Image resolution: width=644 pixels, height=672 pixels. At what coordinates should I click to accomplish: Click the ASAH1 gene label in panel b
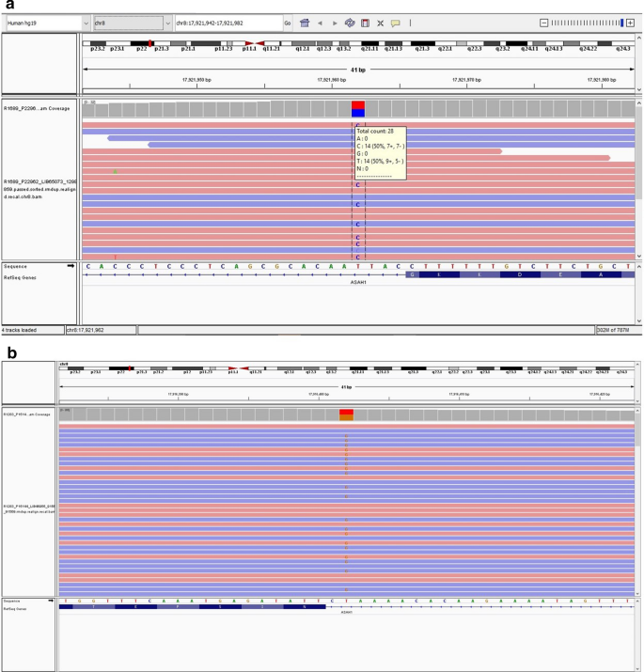pyautogui.click(x=346, y=613)
